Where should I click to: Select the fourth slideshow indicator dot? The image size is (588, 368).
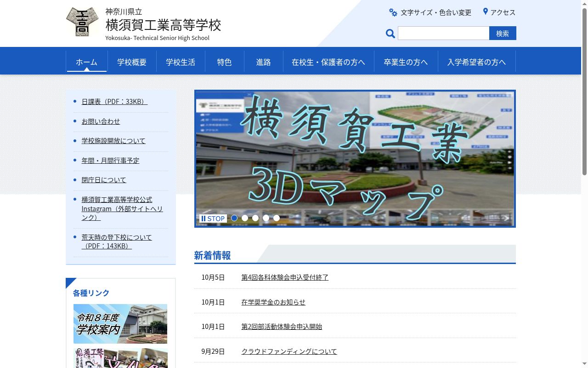pos(266,218)
